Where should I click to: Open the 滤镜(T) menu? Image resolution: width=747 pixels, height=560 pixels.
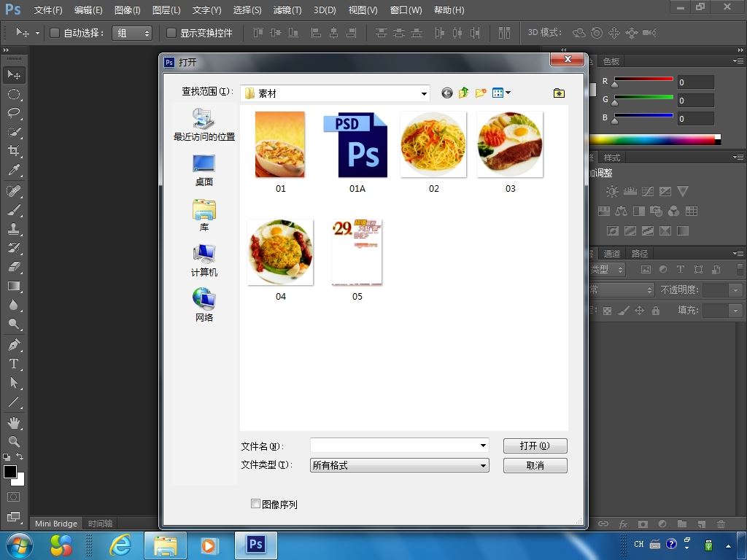(287, 10)
